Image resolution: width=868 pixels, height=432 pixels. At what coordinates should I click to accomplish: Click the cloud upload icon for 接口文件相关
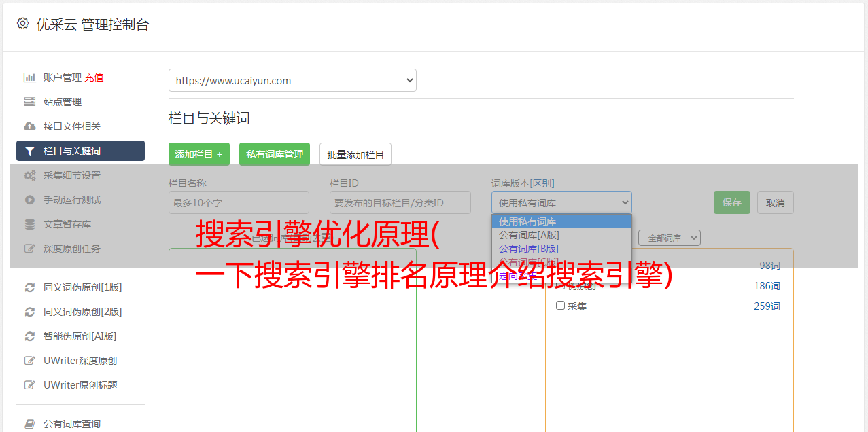[x=30, y=126]
